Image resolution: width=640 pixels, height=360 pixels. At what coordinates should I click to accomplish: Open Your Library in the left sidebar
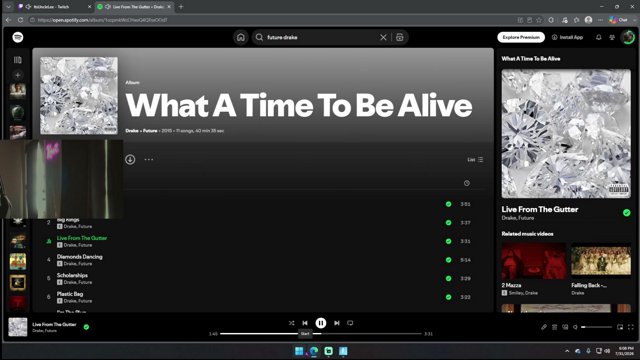(x=18, y=60)
